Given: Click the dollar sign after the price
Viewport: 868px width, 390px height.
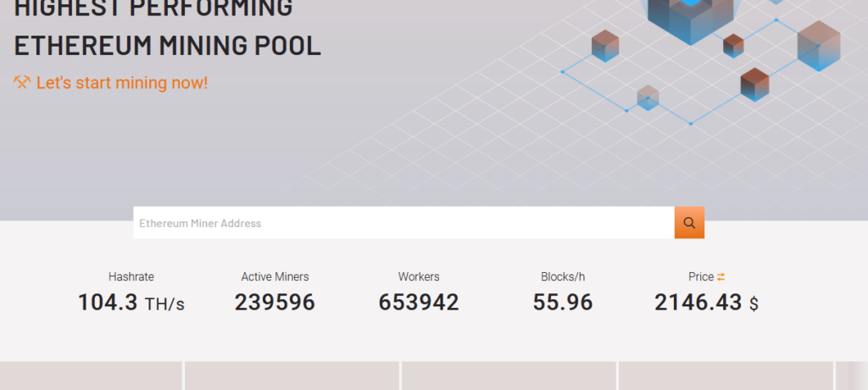Looking at the screenshot, I should [x=754, y=304].
